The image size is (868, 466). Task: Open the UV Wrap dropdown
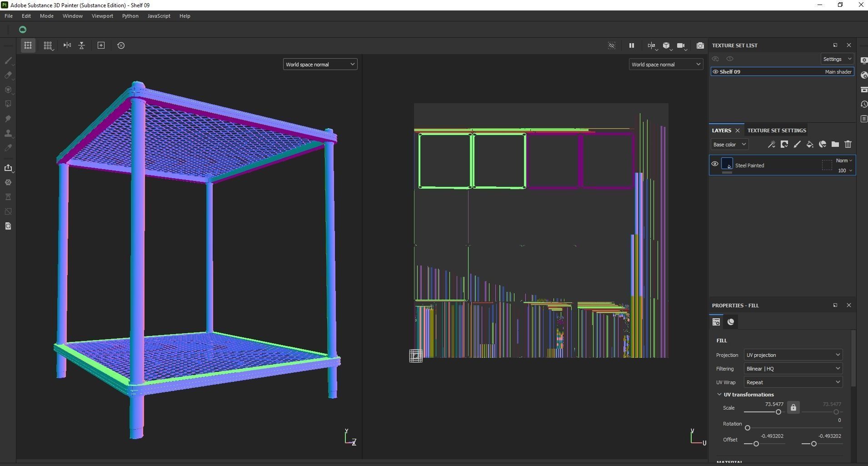[793, 382]
